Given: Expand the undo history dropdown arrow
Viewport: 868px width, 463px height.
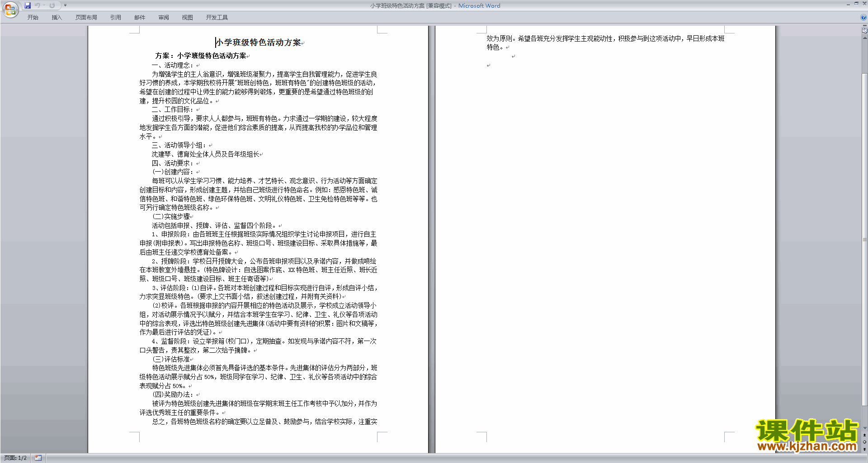Looking at the screenshot, I should point(44,5).
